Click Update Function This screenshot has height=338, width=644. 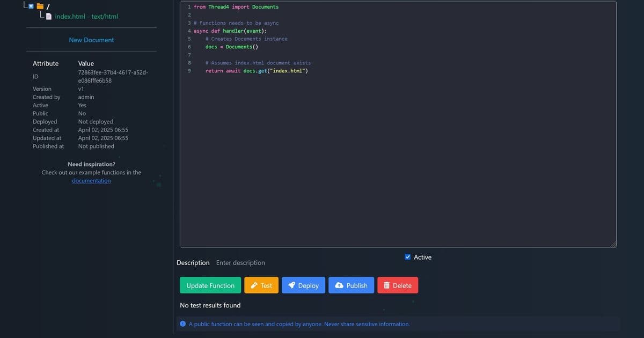click(210, 285)
